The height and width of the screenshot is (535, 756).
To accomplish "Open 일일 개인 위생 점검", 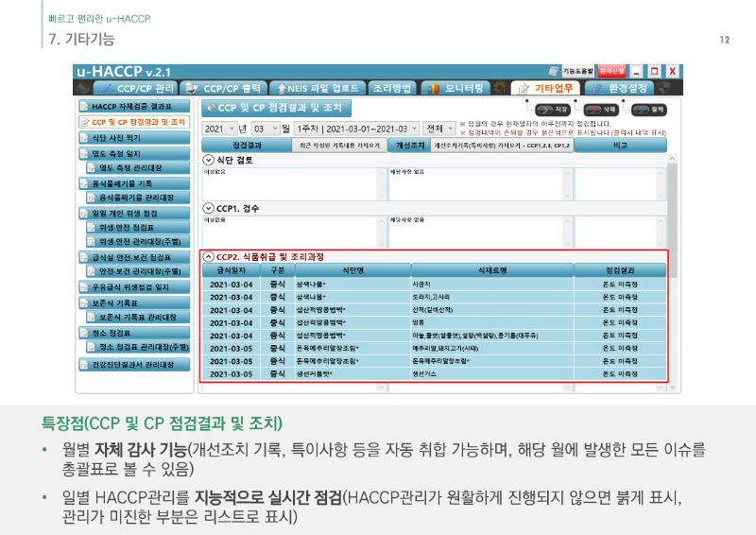I will (x=134, y=214).
